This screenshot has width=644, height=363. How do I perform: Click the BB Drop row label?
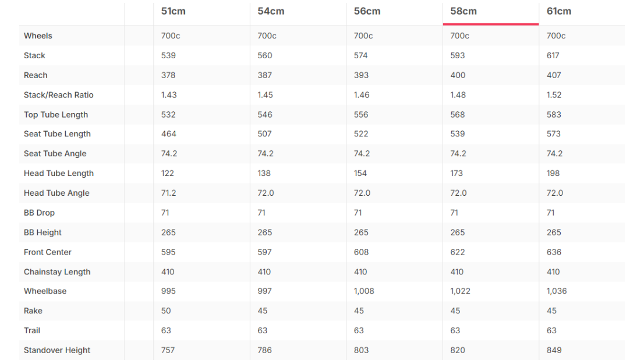[x=39, y=213]
